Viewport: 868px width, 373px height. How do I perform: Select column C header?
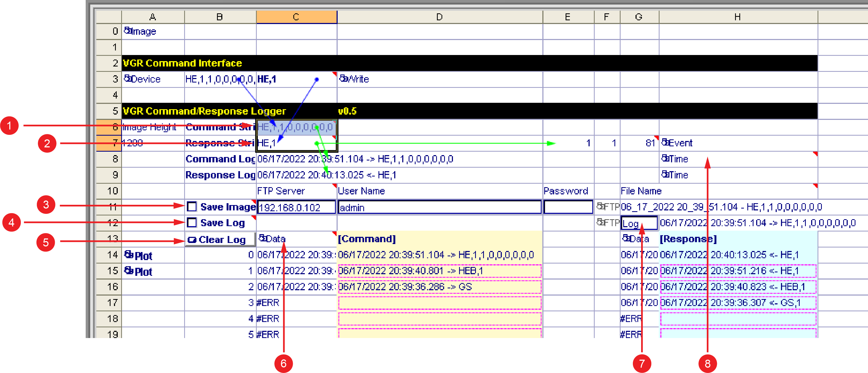click(x=296, y=17)
